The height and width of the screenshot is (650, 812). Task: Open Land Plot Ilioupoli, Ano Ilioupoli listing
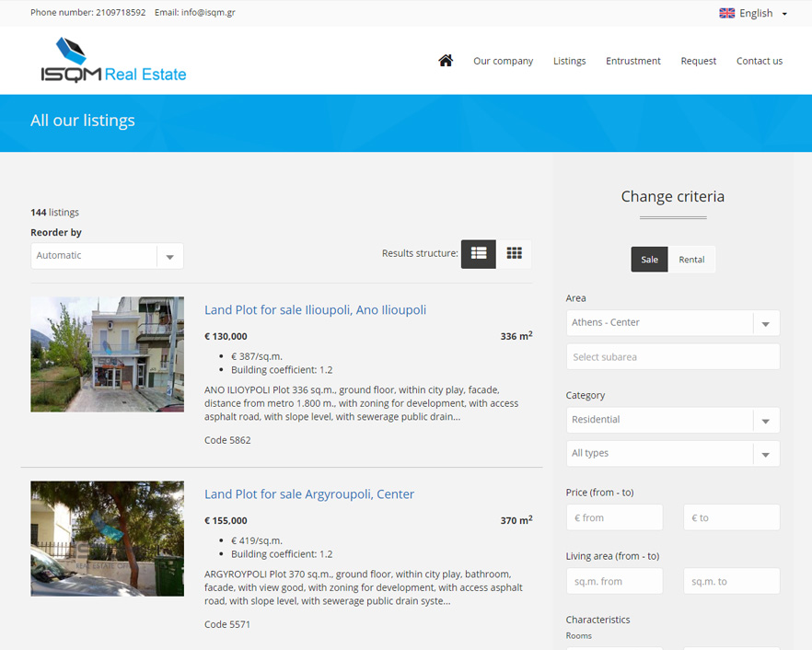click(315, 309)
